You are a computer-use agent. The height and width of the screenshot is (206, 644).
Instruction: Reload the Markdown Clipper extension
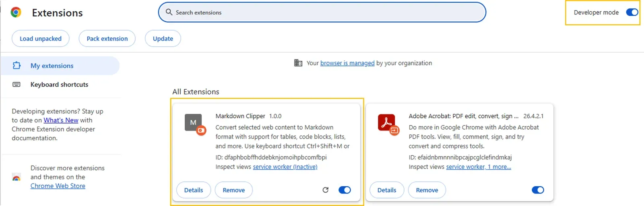pos(326,190)
